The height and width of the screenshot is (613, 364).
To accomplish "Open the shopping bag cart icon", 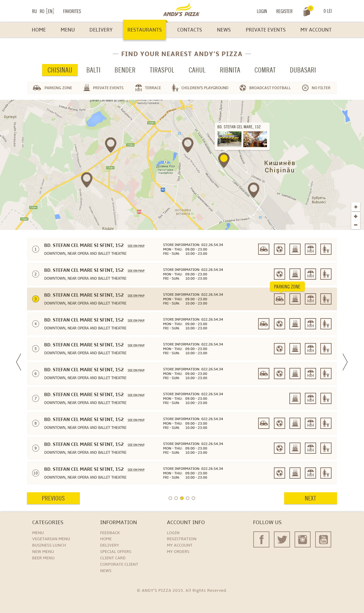I will pos(307,12).
